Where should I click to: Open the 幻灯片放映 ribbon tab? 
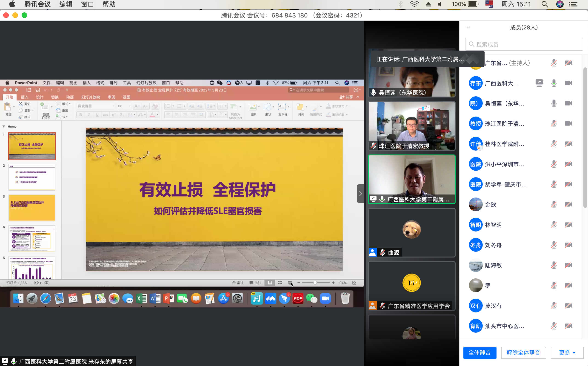90,97
